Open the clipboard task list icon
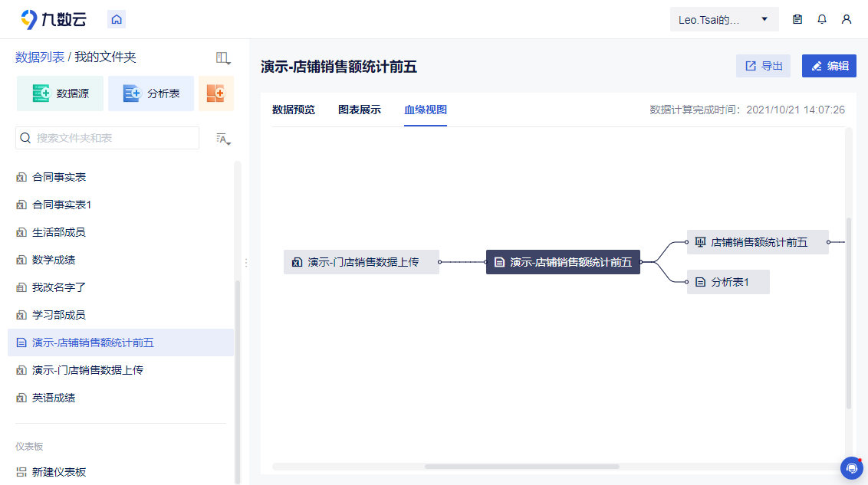 coord(797,19)
